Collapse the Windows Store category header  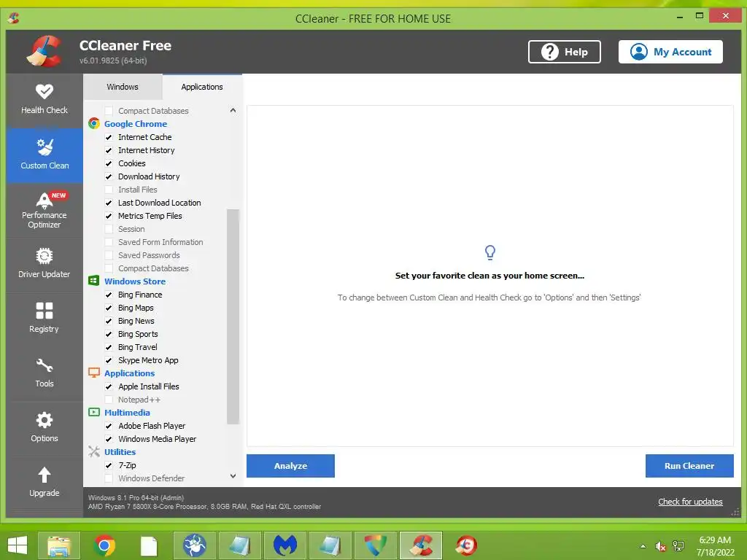click(135, 281)
